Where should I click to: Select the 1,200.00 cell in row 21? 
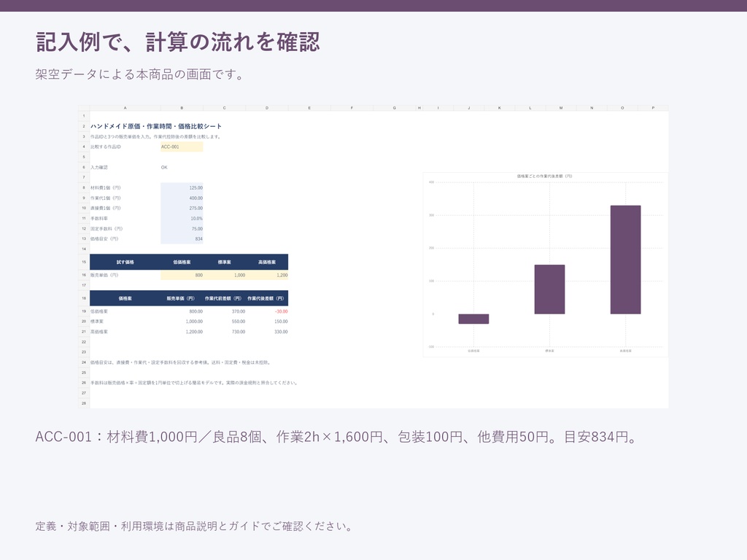(182, 332)
